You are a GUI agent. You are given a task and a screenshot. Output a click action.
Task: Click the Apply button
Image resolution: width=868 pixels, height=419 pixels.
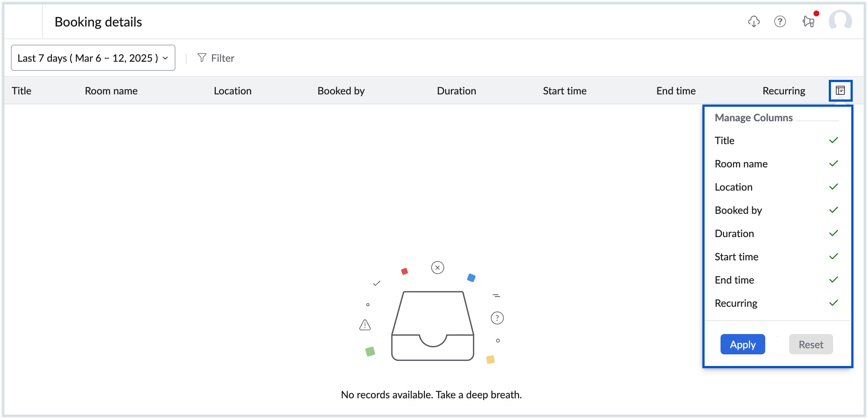[x=743, y=344]
